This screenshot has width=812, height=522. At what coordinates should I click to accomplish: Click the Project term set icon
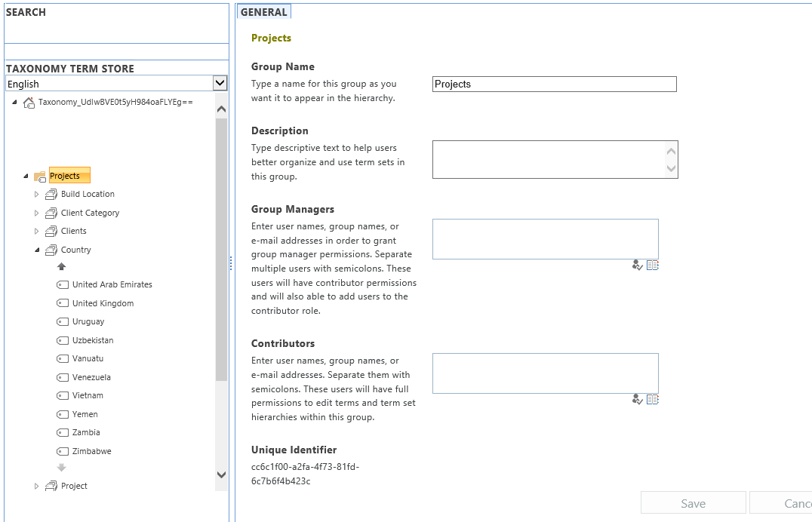51,487
